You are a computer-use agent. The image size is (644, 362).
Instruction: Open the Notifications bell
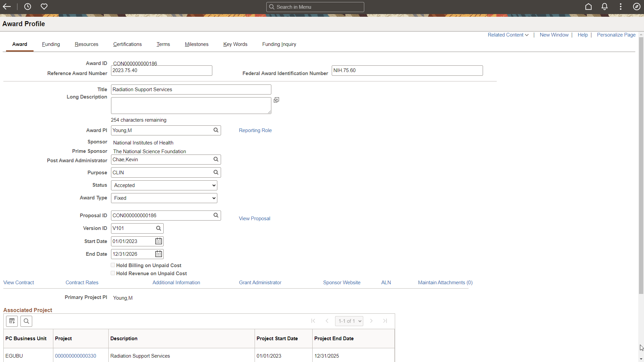click(604, 6)
